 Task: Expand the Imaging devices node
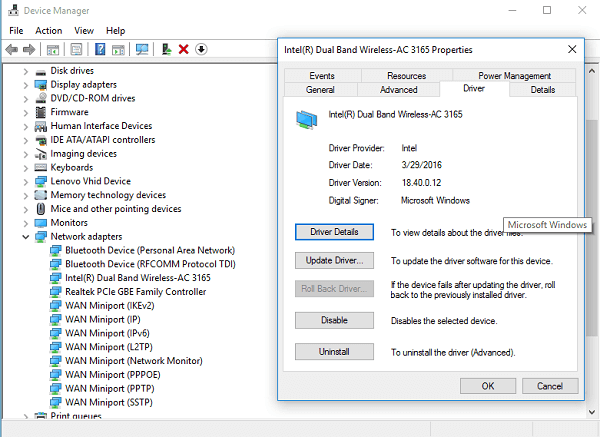point(26,154)
